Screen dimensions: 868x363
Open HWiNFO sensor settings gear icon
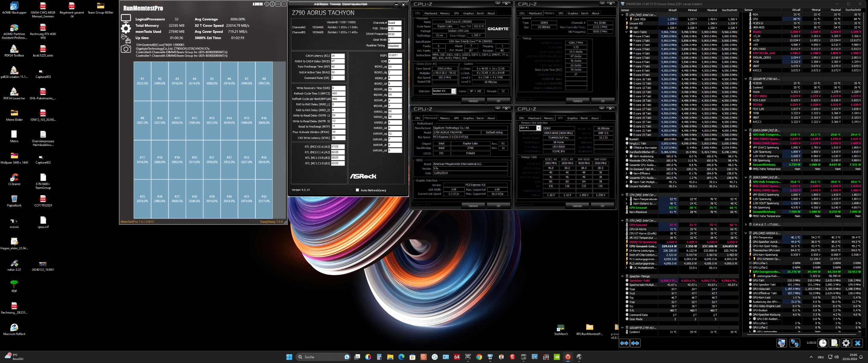[846, 343]
